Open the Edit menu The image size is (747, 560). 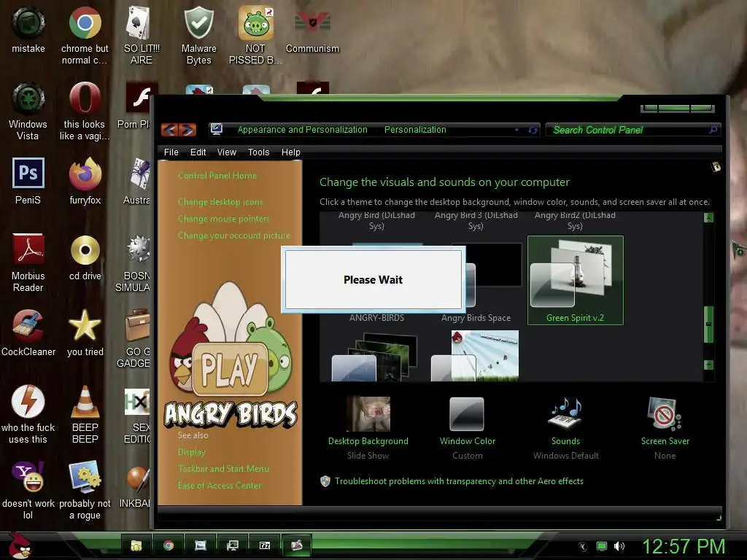198,152
